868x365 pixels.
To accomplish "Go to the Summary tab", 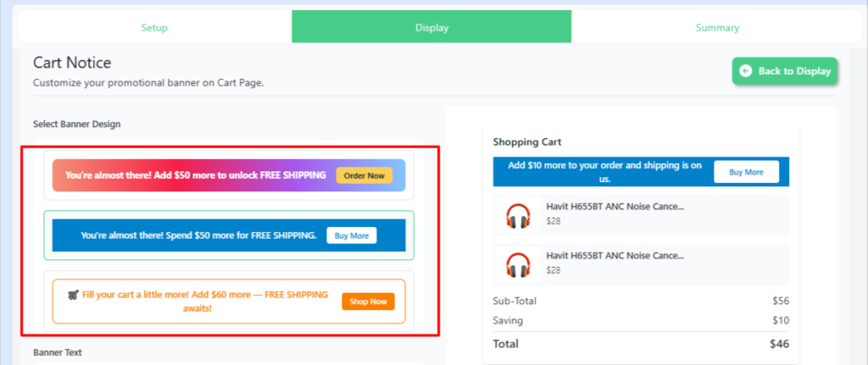I will pos(717,27).
